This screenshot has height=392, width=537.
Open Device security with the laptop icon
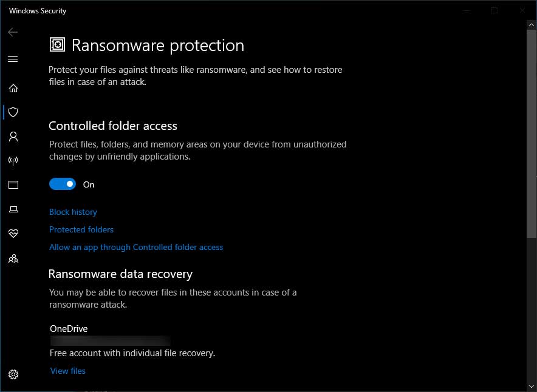13,209
